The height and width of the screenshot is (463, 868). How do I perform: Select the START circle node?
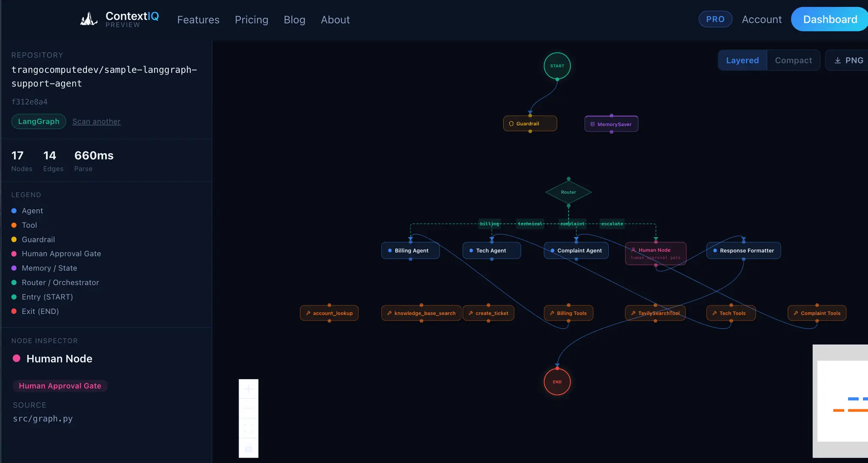(557, 66)
